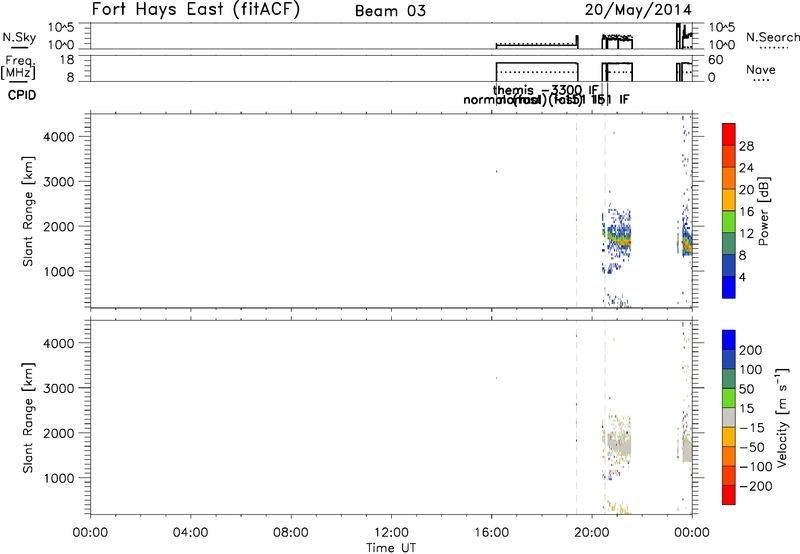800x554 pixels.
Task: Click the '-200' velocity scale value
Action: click(756, 486)
